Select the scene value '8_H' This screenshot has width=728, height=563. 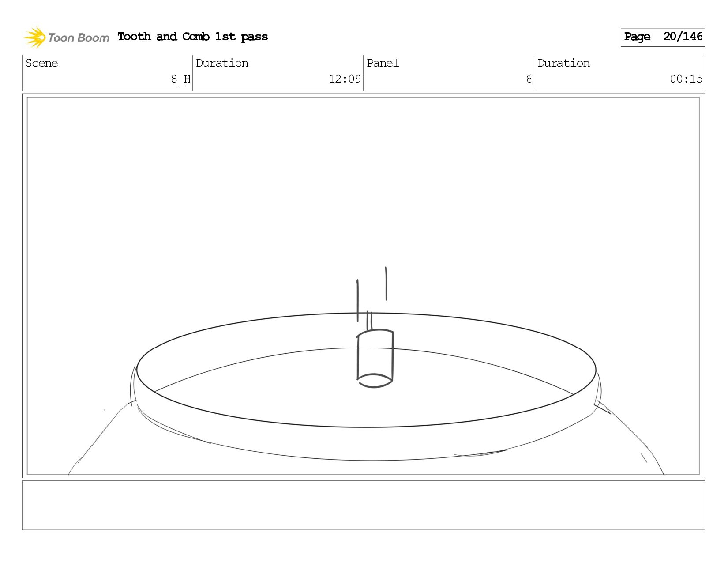(x=180, y=79)
